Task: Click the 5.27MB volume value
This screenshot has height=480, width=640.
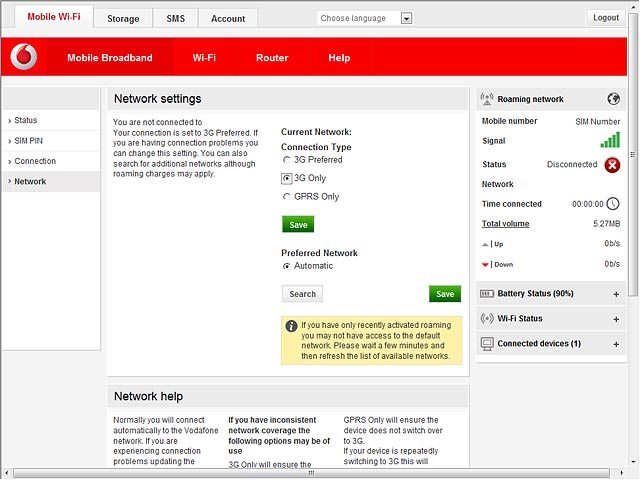Action: 607,224
